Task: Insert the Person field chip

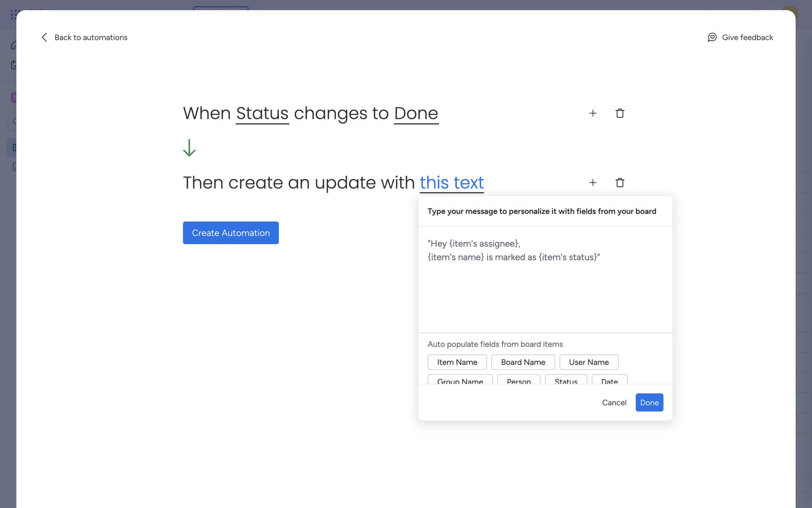Action: point(518,380)
